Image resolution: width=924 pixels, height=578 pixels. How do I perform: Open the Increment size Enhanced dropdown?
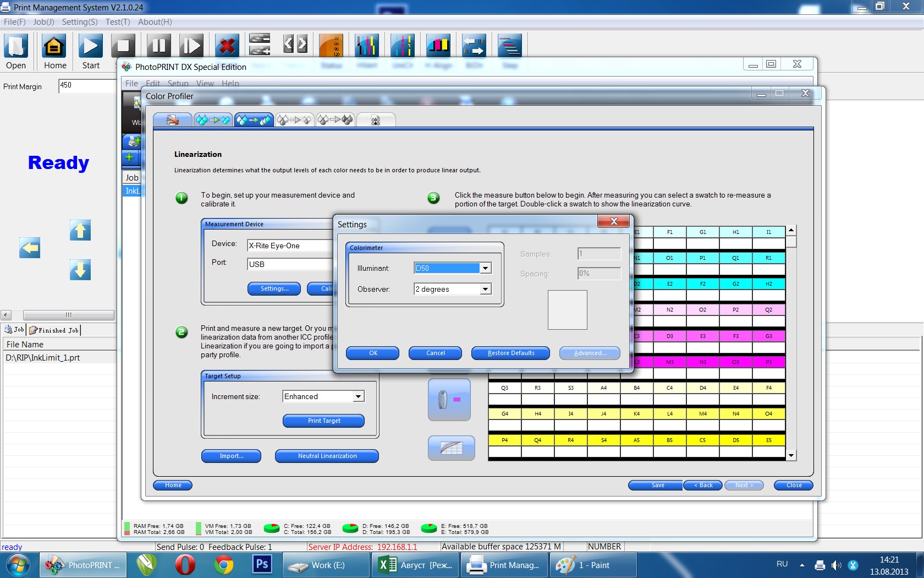(359, 396)
